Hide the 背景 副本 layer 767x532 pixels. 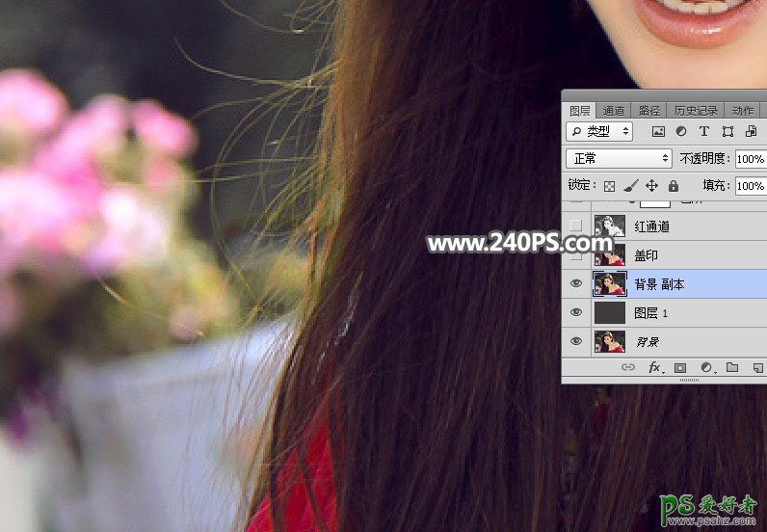576,283
